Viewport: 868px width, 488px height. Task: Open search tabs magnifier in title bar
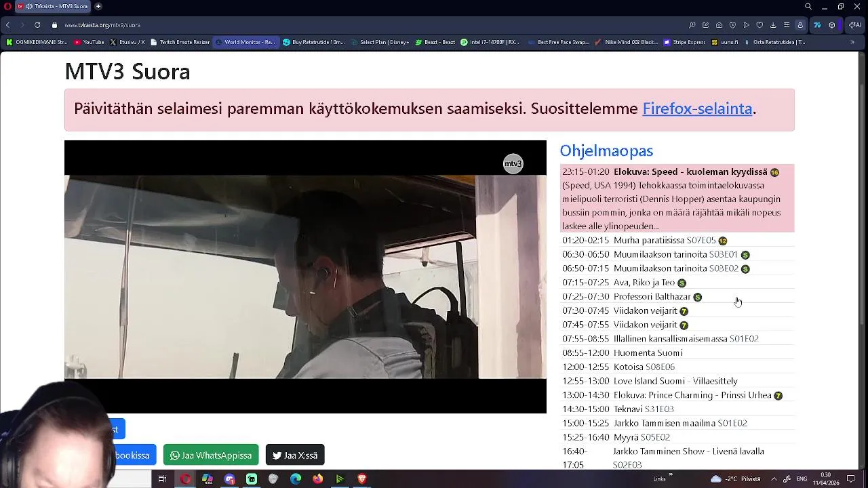tap(808, 6)
